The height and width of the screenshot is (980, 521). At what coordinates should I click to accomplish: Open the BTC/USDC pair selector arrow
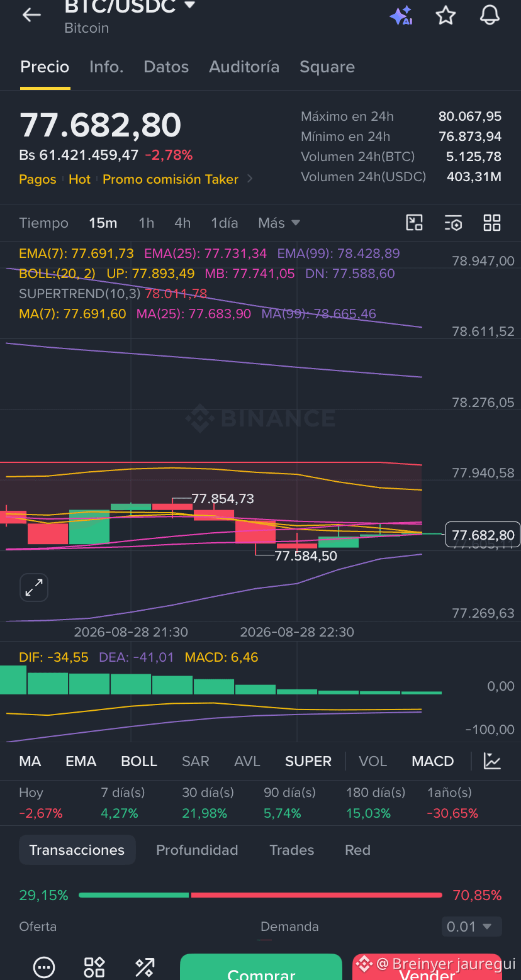pyautogui.click(x=189, y=6)
